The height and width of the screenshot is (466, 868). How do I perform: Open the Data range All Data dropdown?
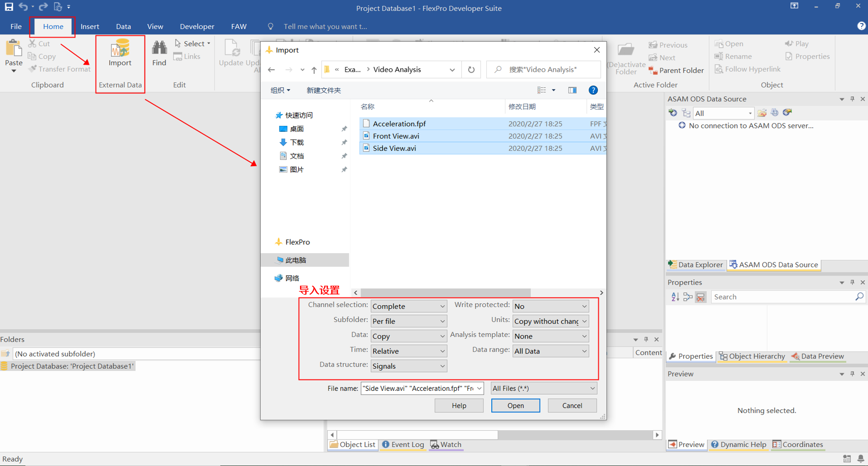(x=550, y=351)
